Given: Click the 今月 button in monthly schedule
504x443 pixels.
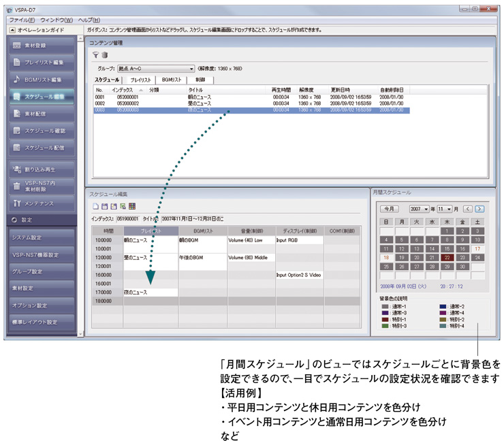Looking at the screenshot, I should tap(388, 209).
